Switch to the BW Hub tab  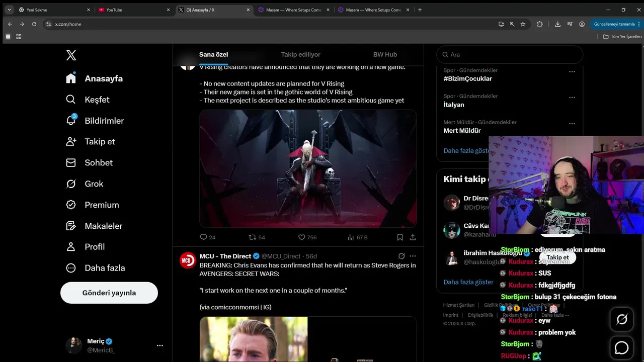click(x=385, y=55)
